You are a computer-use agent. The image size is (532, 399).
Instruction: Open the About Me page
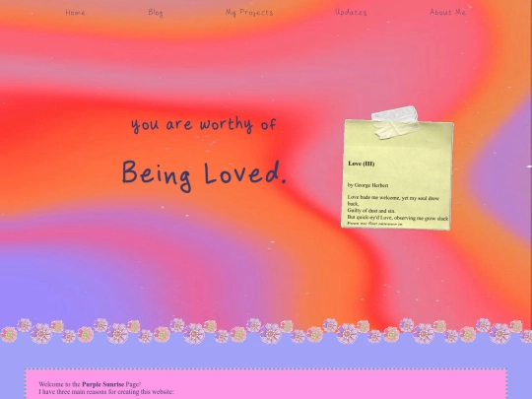pos(447,12)
